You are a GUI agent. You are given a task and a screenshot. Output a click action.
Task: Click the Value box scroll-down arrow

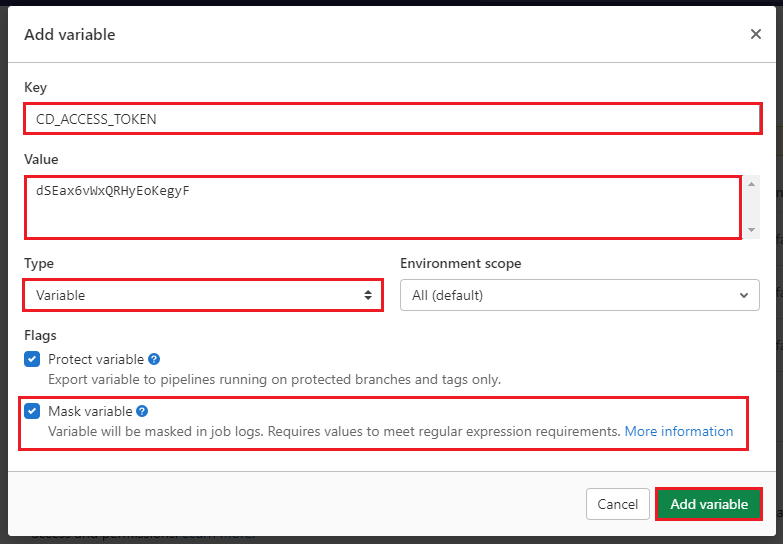pos(752,230)
